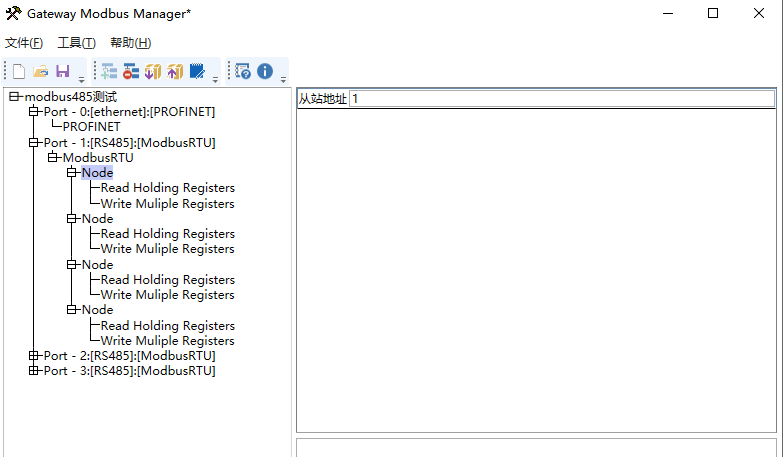
Task: Save the project with floppy icon
Action: point(63,71)
